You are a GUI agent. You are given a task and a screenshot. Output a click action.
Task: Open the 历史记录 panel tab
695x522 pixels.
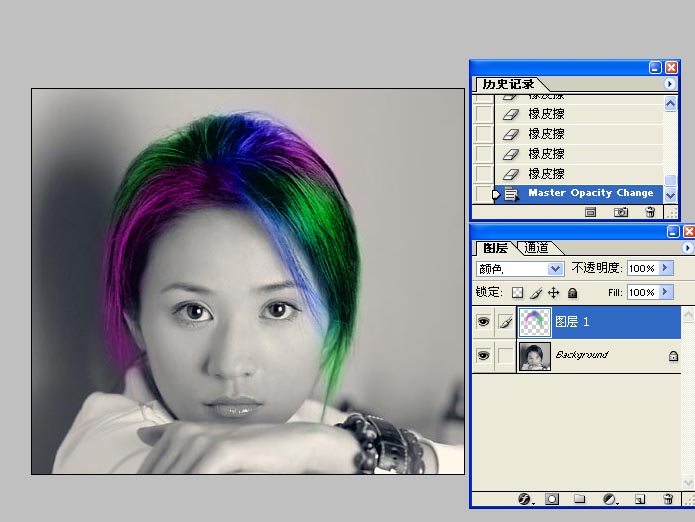coord(508,84)
